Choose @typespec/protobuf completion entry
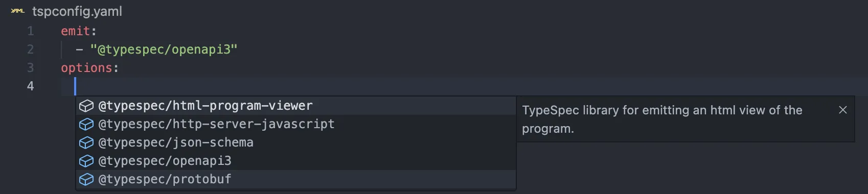The width and height of the screenshot is (868, 194). coord(296,179)
